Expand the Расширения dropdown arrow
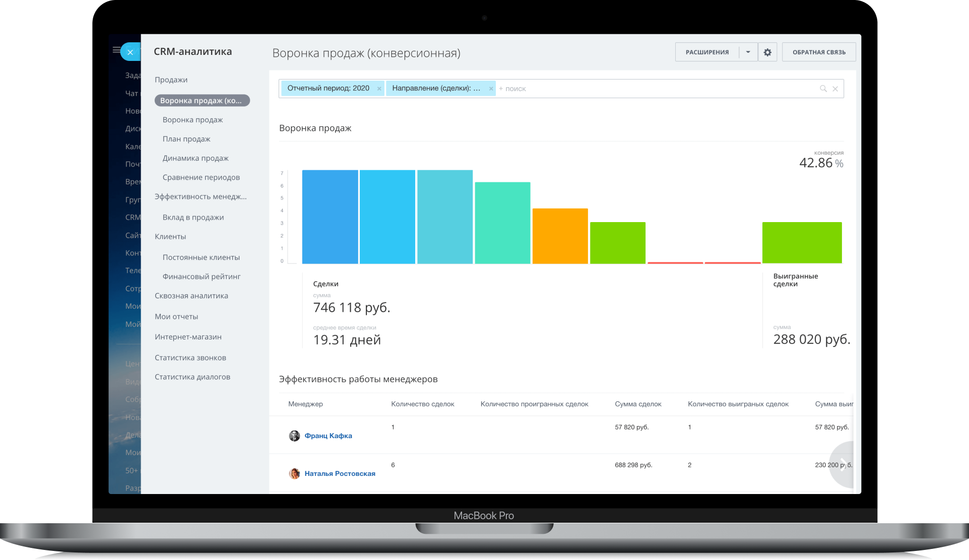Screen dimensions: 969x560 [748, 52]
